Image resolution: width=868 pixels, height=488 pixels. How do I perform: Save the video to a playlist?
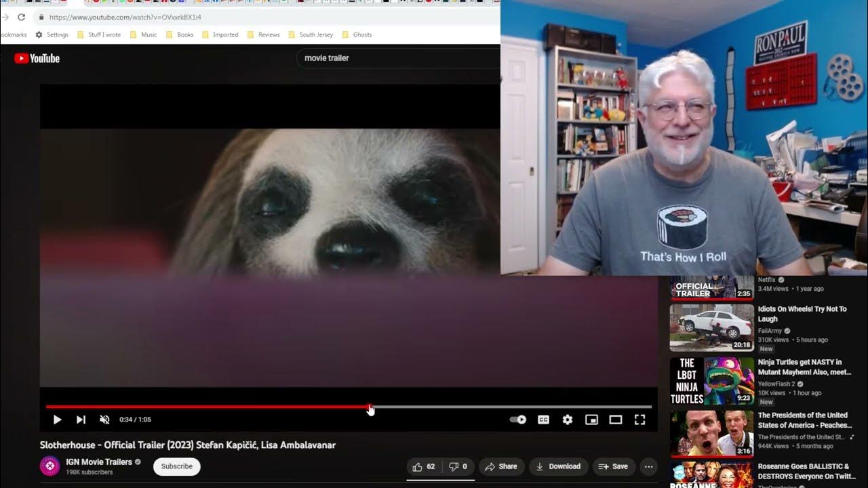point(614,466)
